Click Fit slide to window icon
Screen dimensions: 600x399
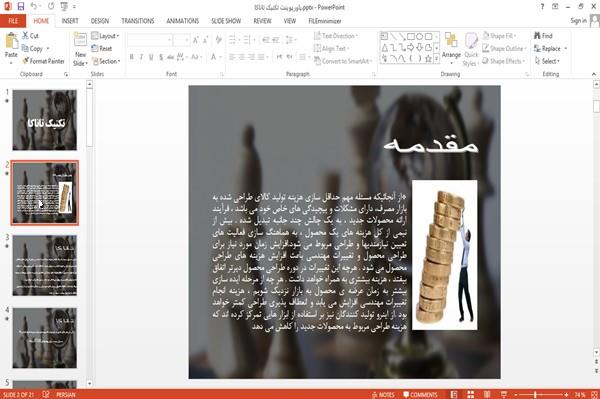(594, 394)
